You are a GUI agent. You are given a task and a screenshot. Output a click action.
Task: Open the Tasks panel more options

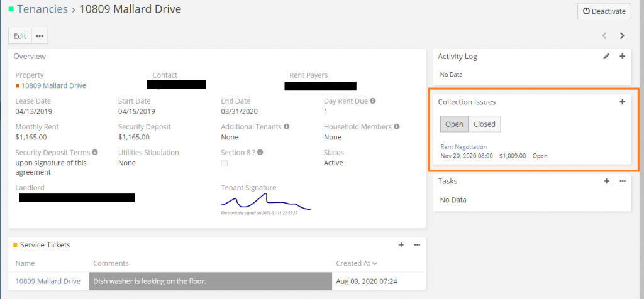622,181
